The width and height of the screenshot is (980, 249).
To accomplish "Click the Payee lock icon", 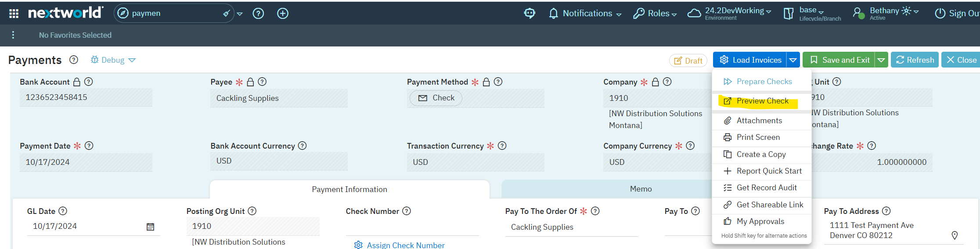I will (250, 82).
